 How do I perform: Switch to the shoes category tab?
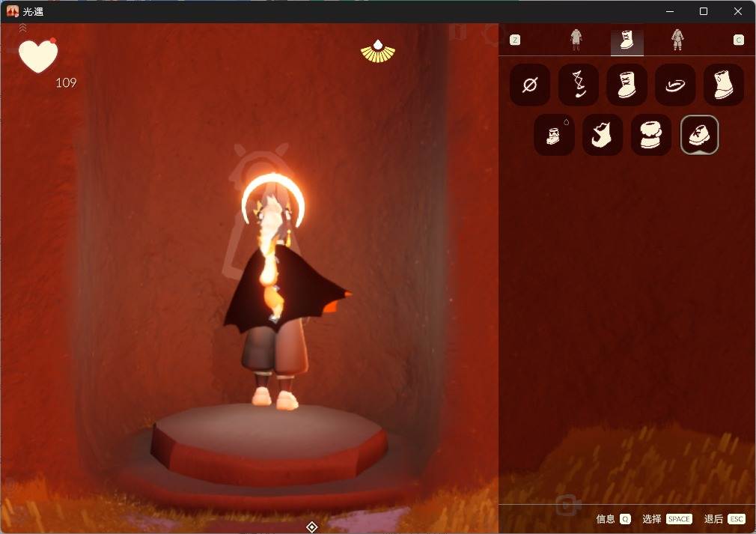click(627, 40)
